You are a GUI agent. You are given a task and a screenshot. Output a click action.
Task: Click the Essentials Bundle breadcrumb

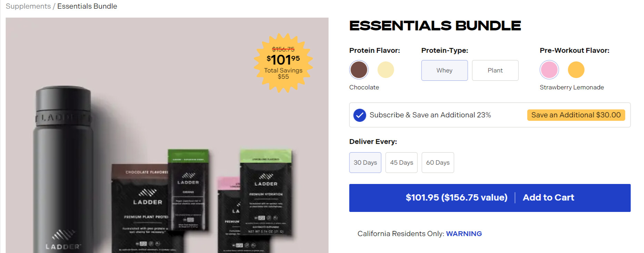point(87,6)
